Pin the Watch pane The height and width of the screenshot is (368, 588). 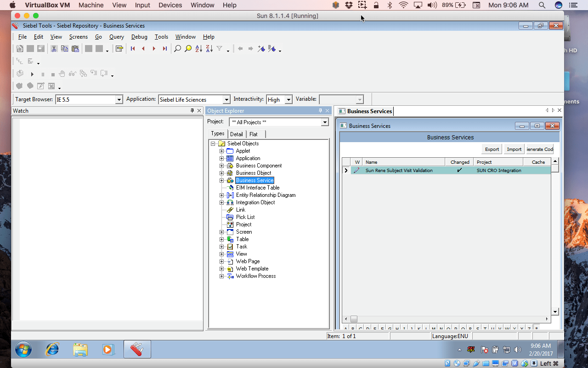pos(192,111)
